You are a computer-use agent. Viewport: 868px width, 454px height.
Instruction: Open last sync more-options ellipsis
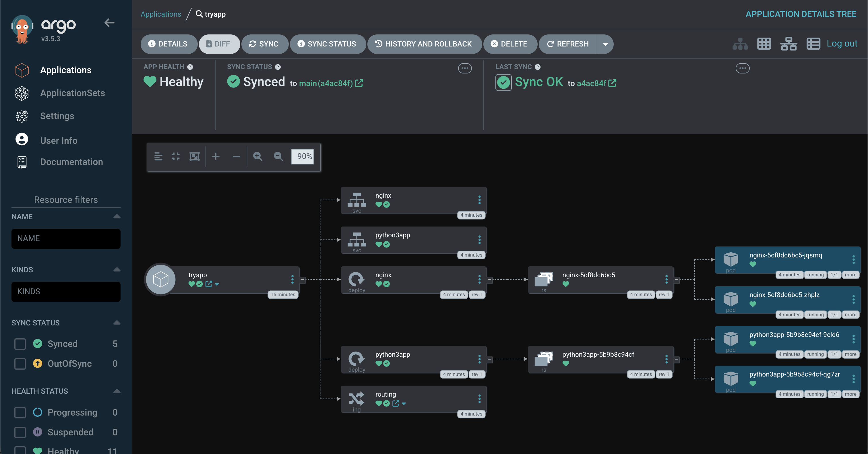tap(742, 68)
